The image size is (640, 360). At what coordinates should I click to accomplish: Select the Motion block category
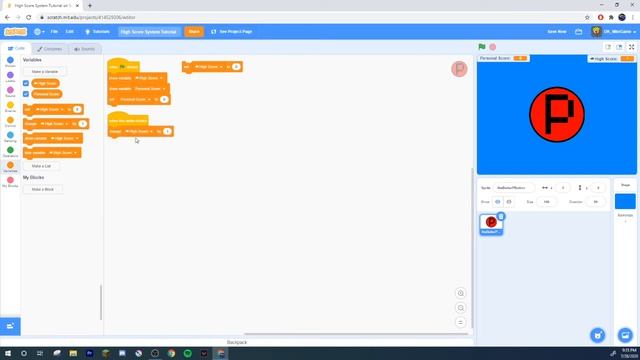(x=10, y=62)
